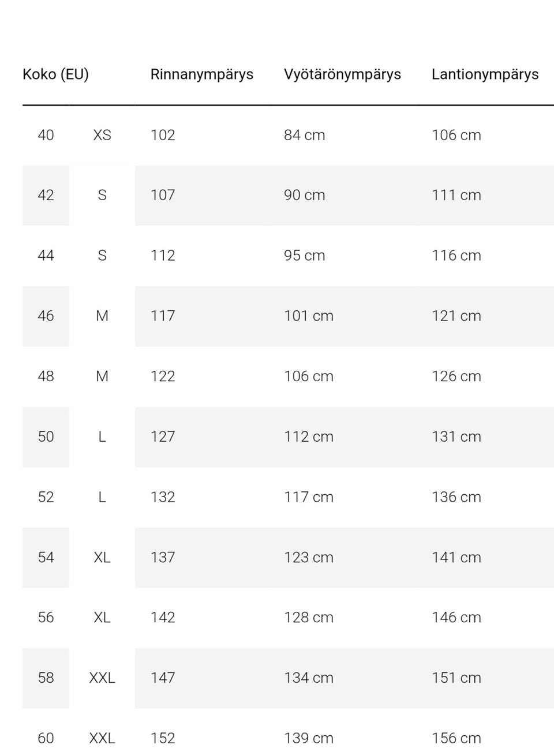Viewport: 554px width, 756px height.
Task: Click hip value 146 cm
Action: coord(456,618)
